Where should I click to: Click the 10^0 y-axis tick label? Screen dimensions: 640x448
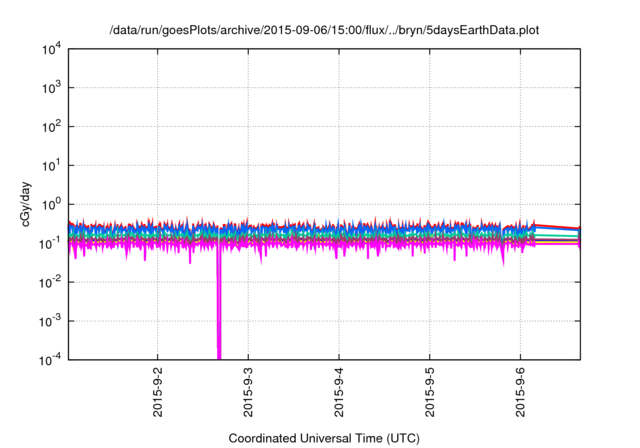click(52, 204)
